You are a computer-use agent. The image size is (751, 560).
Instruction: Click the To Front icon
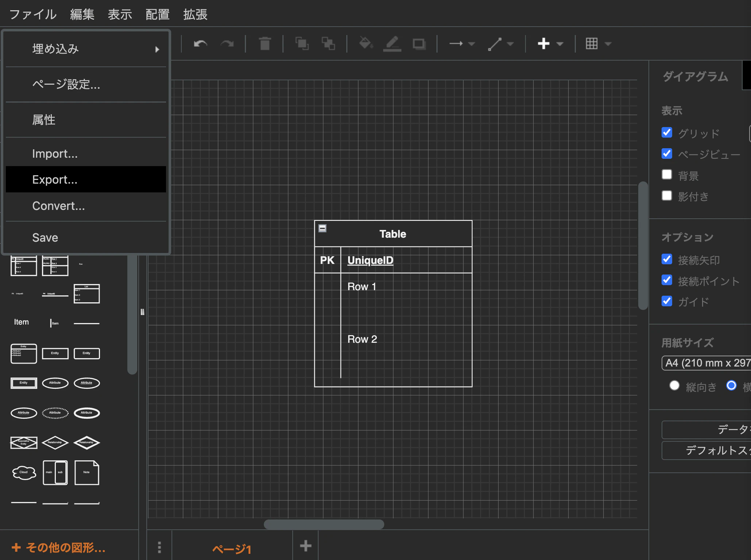pos(302,44)
